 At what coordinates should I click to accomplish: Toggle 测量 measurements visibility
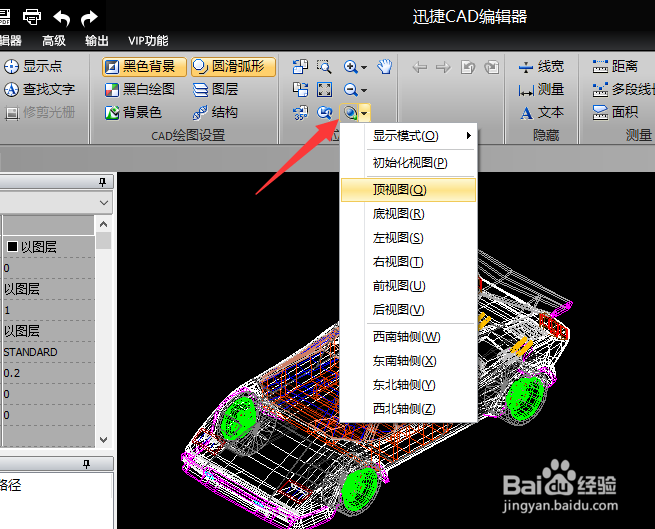click(x=541, y=89)
